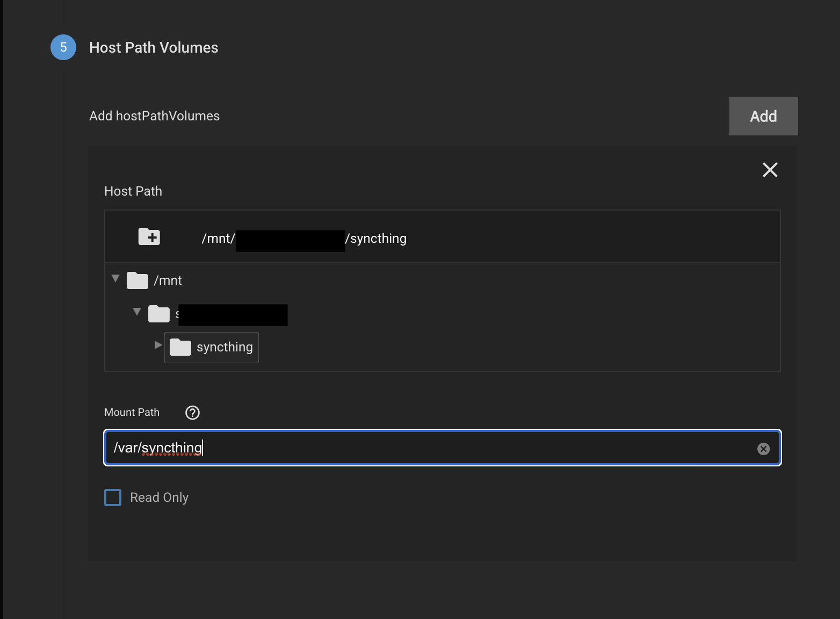Click the /mnt folder name in the tree
Viewport: 840px width, 619px height.
[x=168, y=280]
